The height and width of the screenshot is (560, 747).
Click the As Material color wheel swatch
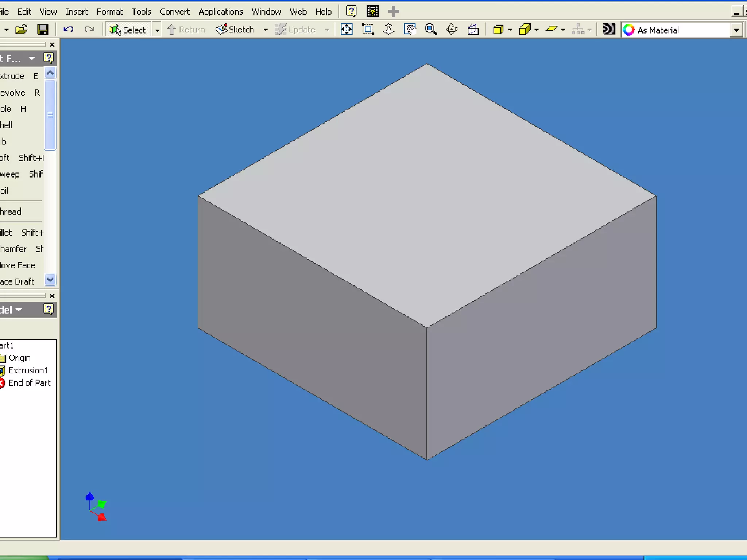[x=628, y=30]
